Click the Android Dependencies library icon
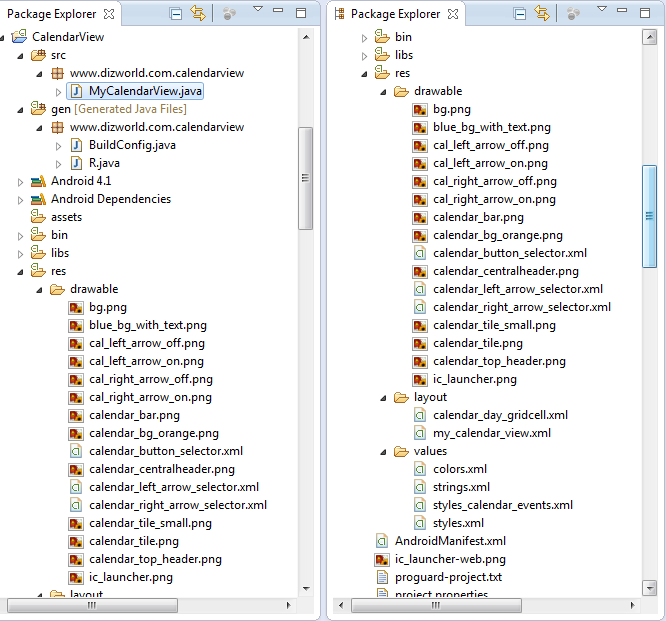 38,199
